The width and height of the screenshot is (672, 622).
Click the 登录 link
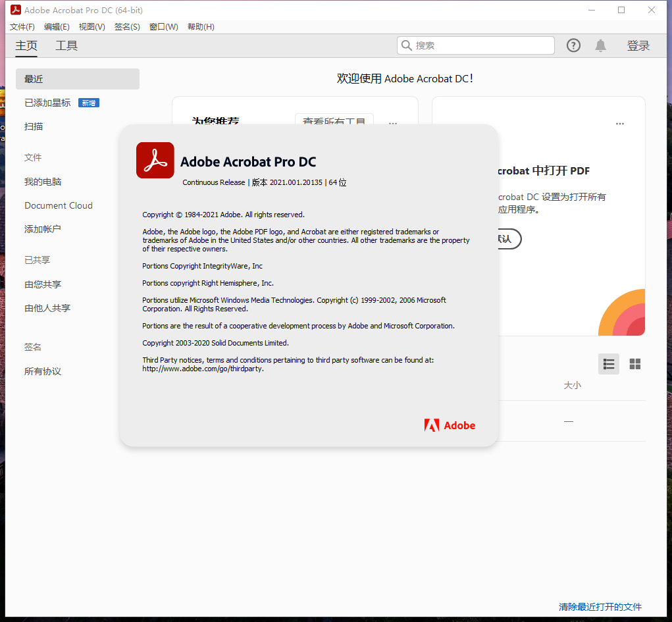pos(638,45)
